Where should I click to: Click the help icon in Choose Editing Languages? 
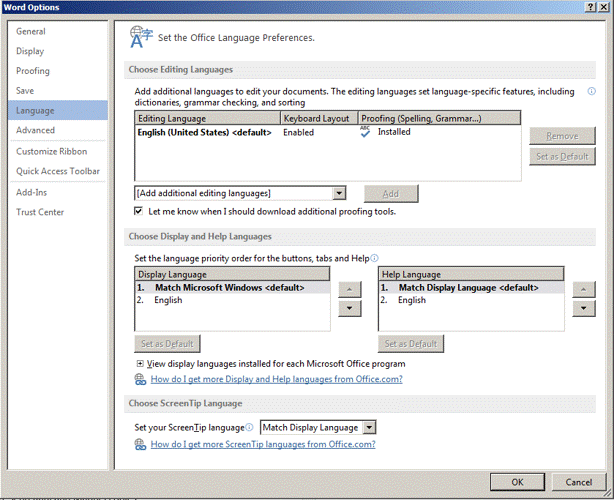pos(592,91)
